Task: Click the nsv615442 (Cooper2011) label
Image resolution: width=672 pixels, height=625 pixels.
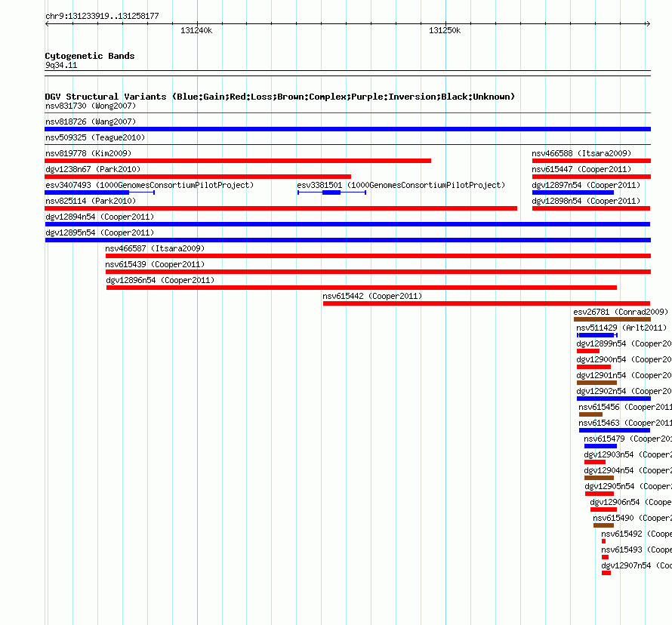Action: (372, 296)
